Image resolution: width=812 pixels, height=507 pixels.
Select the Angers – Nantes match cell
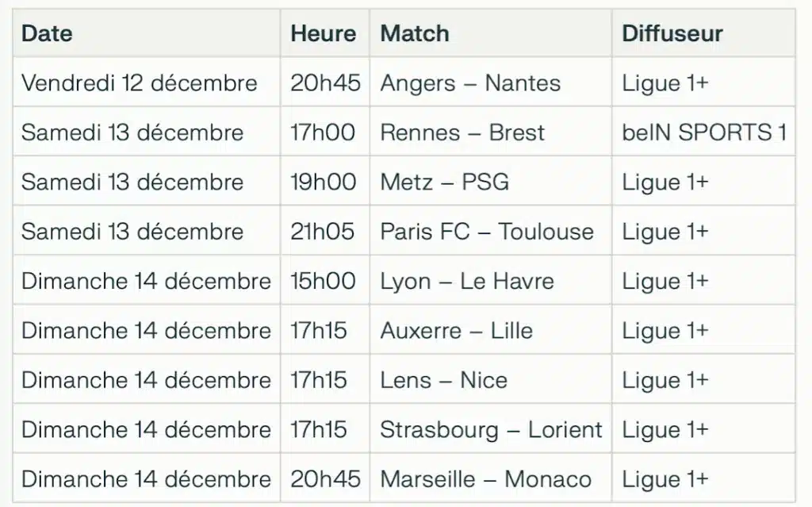point(470,83)
